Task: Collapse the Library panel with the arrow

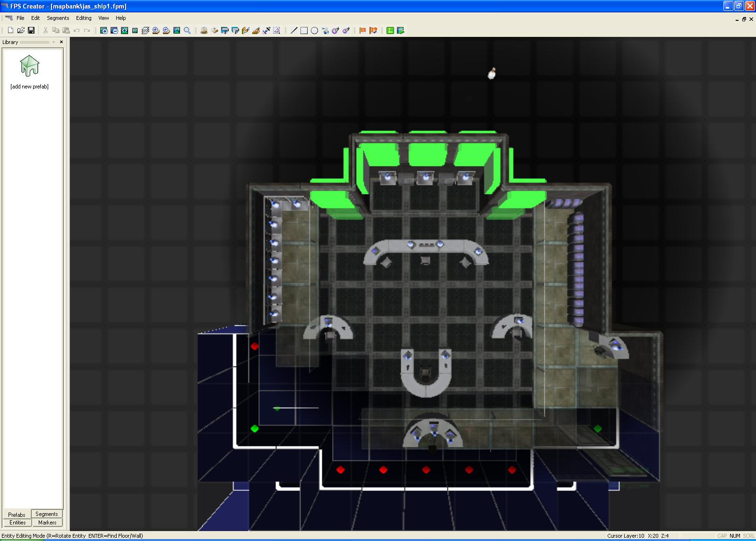Action: tap(54, 42)
